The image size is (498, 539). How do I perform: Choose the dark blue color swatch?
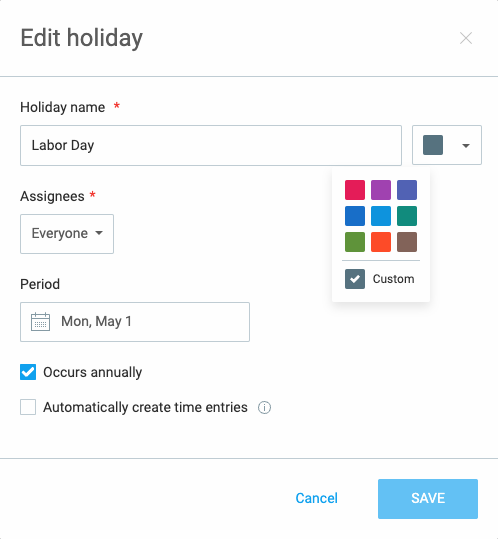click(x=355, y=216)
